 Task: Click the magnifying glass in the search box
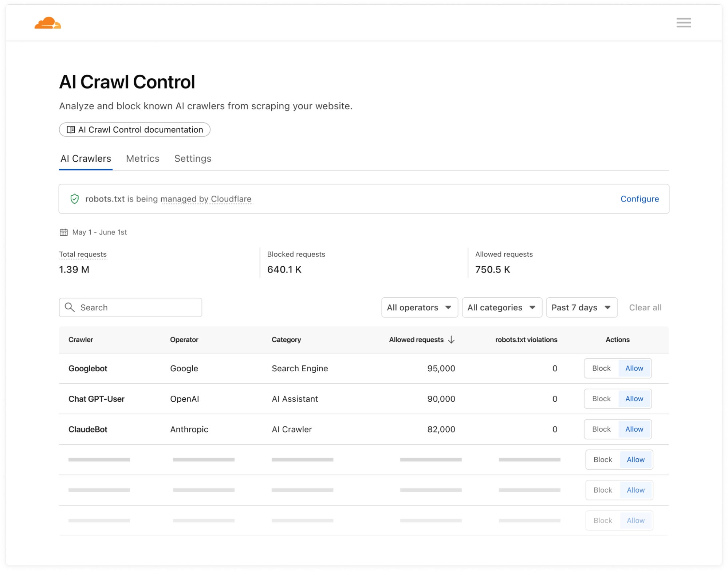pyautogui.click(x=69, y=307)
